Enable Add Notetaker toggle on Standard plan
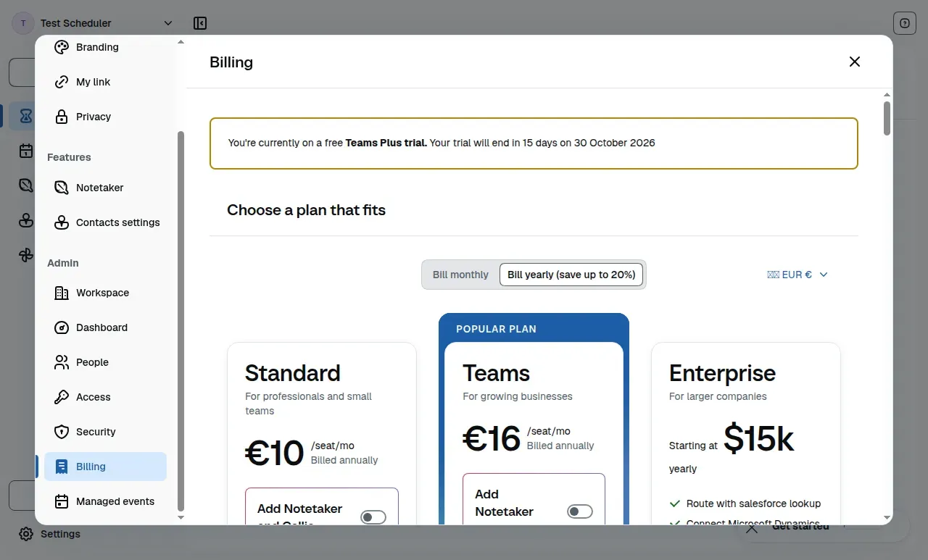This screenshot has height=560, width=928. click(373, 517)
